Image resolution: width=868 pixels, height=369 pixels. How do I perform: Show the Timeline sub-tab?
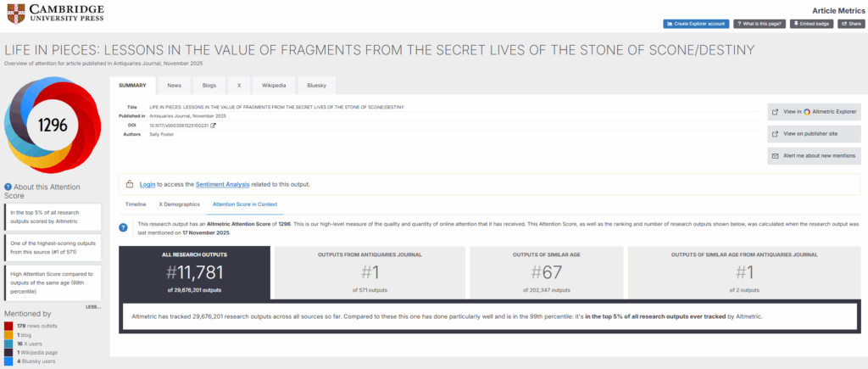click(x=136, y=204)
